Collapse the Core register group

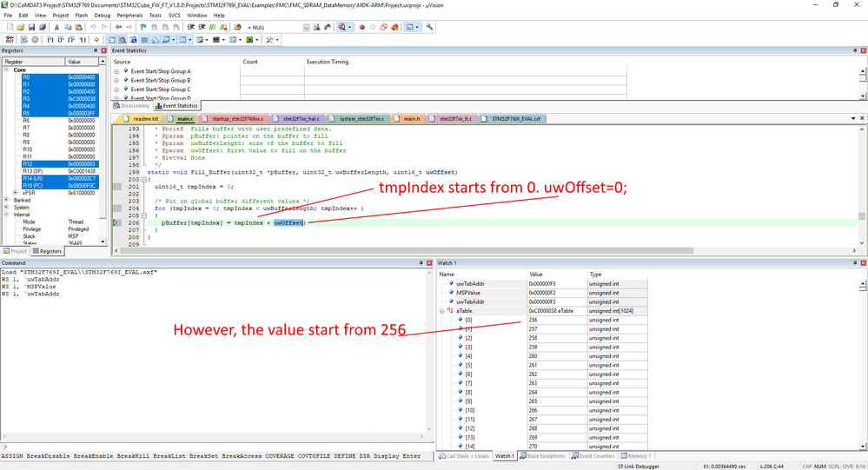(x=7, y=70)
